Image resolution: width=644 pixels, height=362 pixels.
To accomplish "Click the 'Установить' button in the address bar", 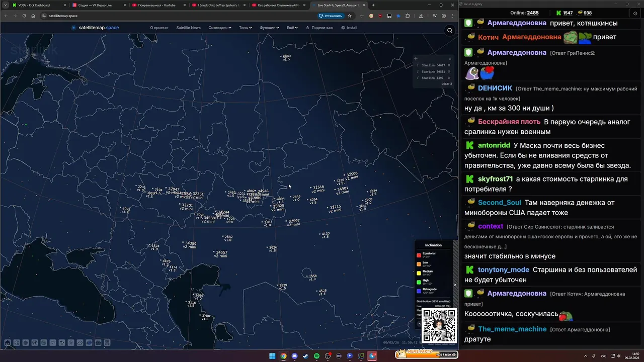I will pyautogui.click(x=331, y=16).
